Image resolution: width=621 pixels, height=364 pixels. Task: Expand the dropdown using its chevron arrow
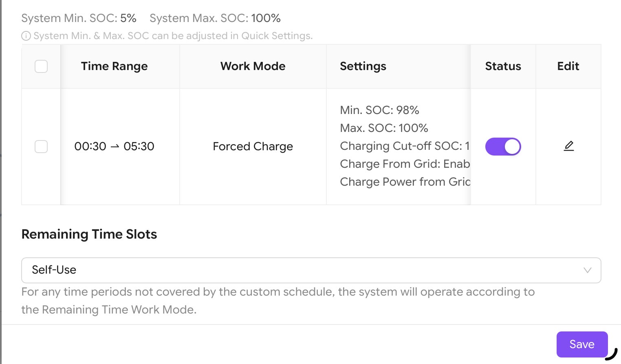[587, 270]
